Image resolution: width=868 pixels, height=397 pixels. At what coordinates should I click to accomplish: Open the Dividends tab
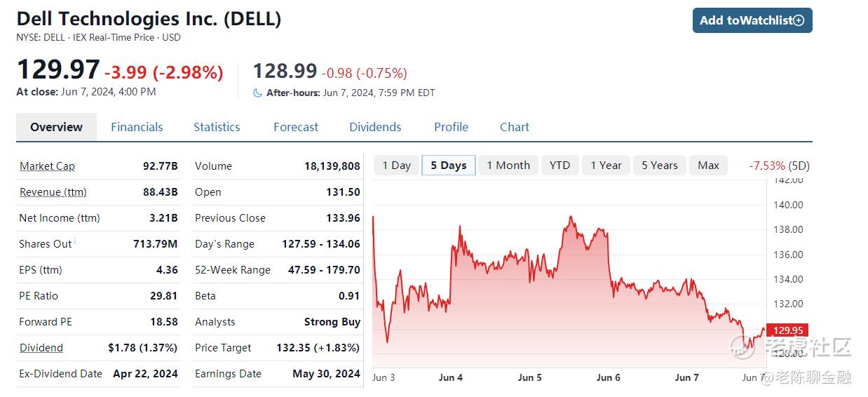pyautogui.click(x=375, y=127)
